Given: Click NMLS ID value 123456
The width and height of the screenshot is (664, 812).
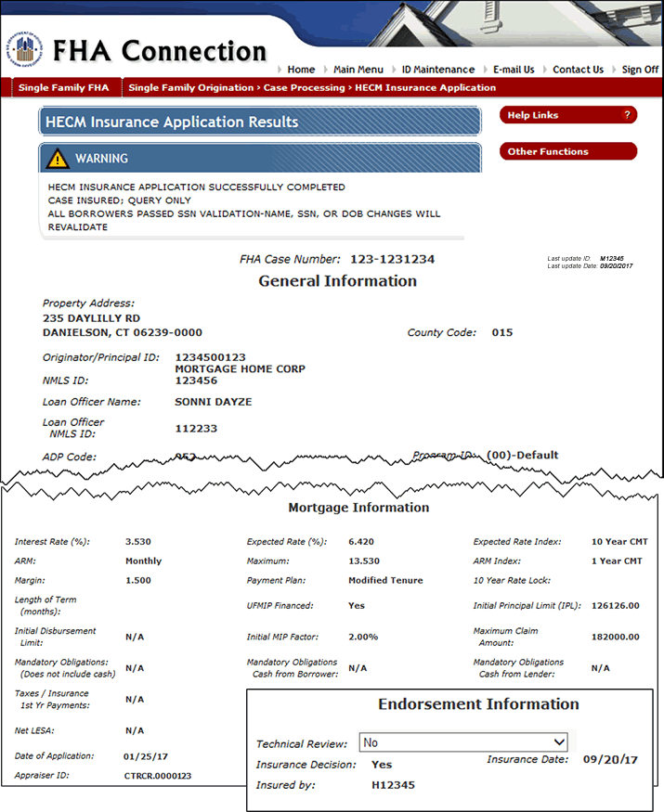Looking at the screenshot, I should point(196,380).
